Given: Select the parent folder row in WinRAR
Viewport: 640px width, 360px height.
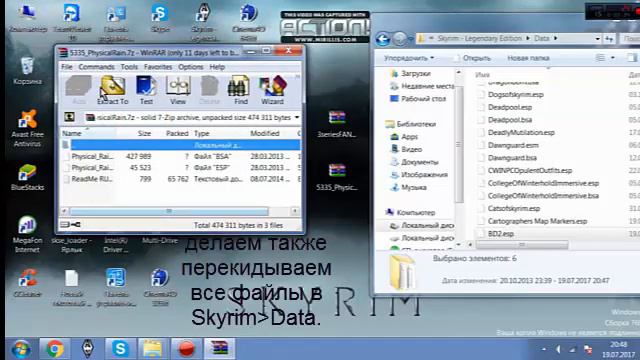Looking at the screenshot, I should point(181,145).
